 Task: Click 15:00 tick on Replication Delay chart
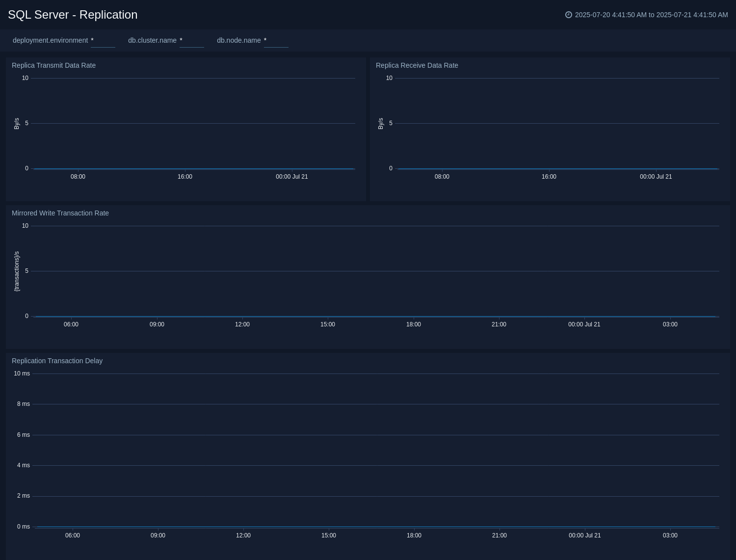(x=329, y=535)
